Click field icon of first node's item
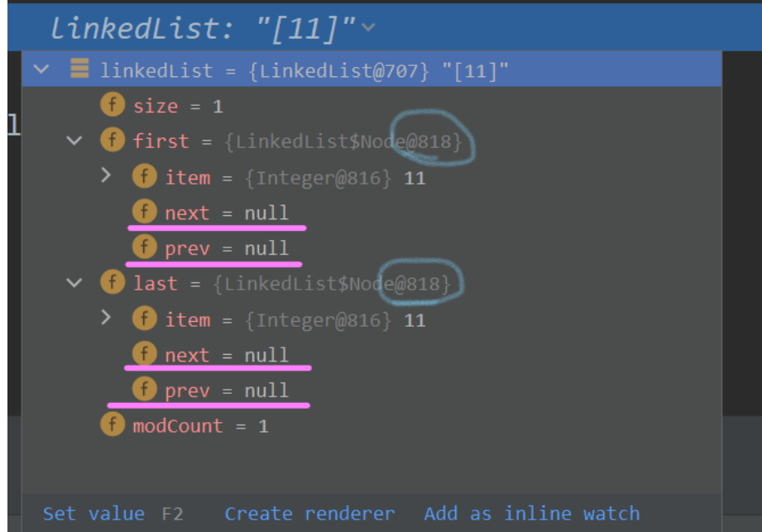The height and width of the screenshot is (532, 762). point(144,177)
